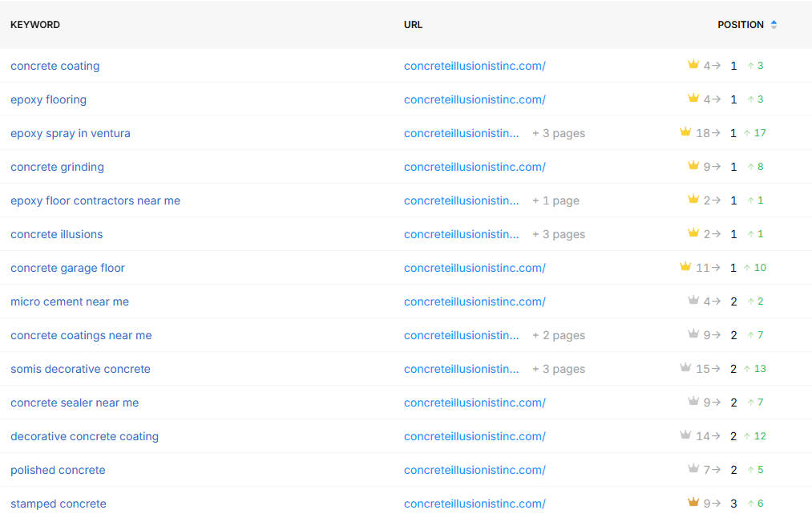
Task: Click the up 8 change for concrete grinding
Action: point(756,166)
